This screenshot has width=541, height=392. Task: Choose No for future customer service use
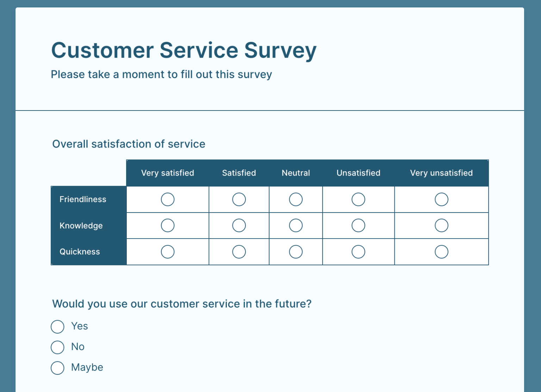57,347
